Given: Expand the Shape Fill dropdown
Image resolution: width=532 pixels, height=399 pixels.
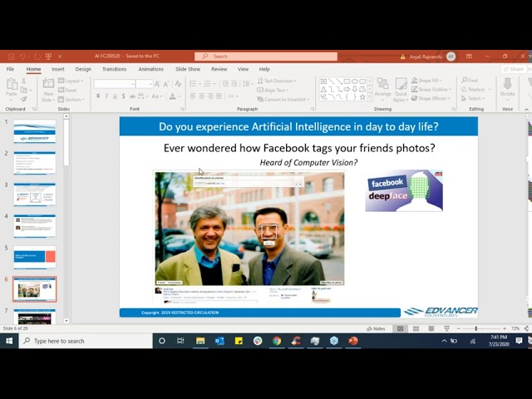Looking at the screenshot, I should pyautogui.click(x=430, y=81).
